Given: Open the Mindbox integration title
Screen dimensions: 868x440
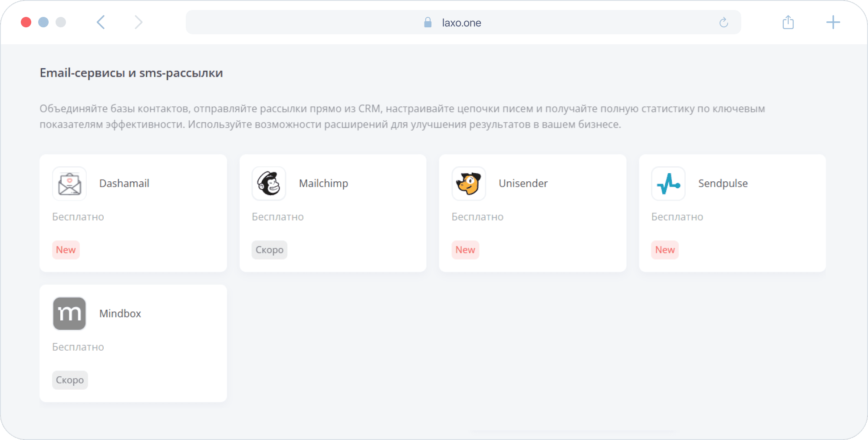Looking at the screenshot, I should coord(120,314).
